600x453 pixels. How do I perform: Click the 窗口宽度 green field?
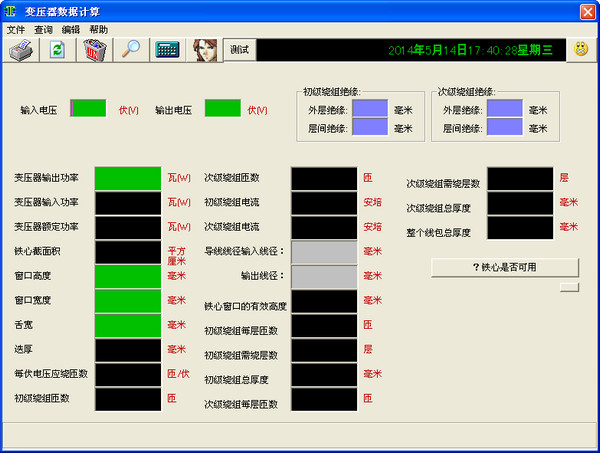pos(128,301)
